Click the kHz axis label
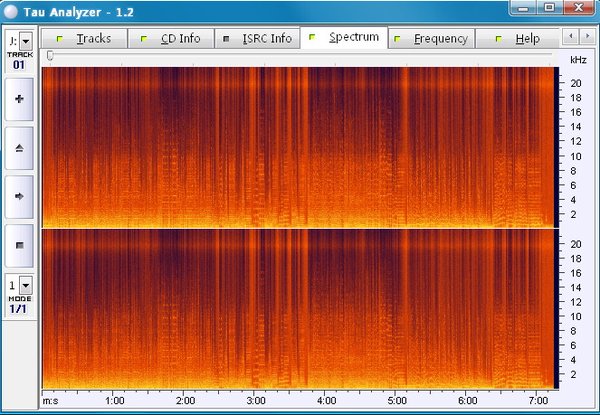 point(578,60)
